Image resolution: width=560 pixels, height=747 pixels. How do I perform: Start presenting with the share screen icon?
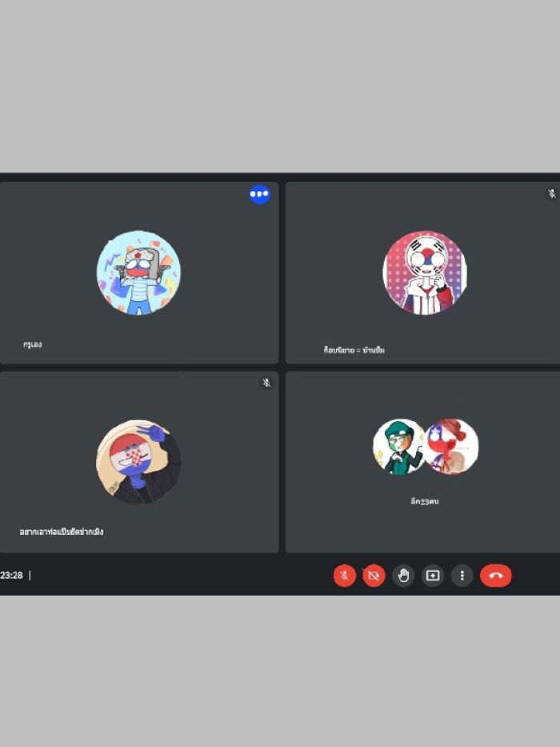432,576
